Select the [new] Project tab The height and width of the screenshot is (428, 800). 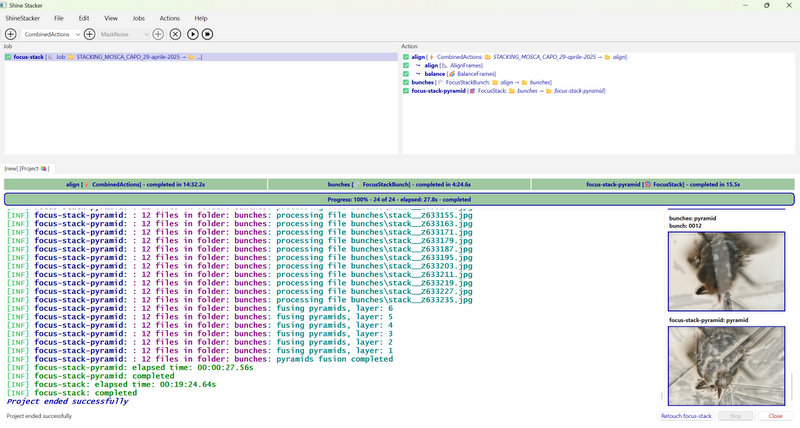click(26, 168)
